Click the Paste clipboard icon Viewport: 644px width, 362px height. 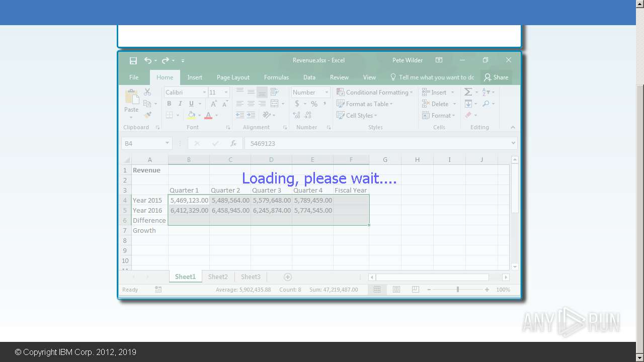click(x=132, y=97)
